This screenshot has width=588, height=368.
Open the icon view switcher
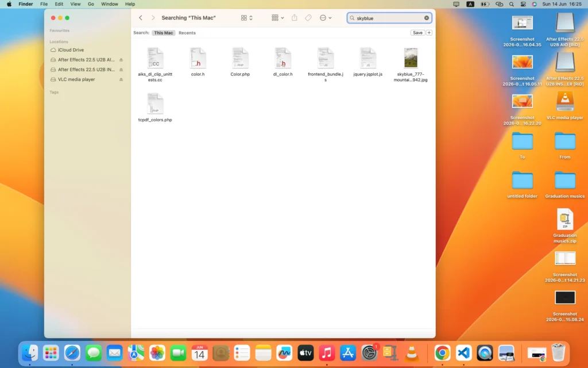click(247, 18)
